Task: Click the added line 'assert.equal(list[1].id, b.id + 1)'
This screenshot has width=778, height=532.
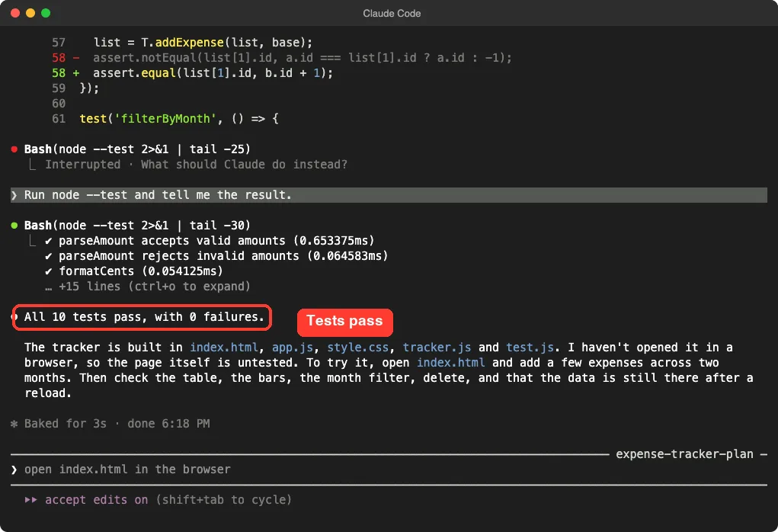Action: (x=213, y=73)
